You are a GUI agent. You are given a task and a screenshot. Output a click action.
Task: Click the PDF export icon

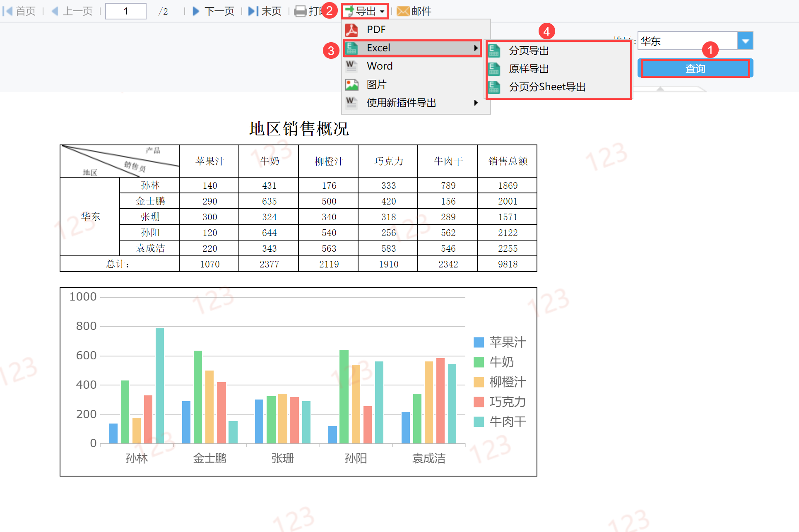(351, 30)
